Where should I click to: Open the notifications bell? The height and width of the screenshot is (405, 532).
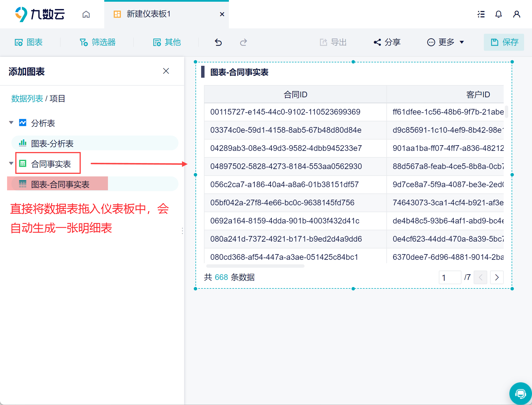point(499,14)
